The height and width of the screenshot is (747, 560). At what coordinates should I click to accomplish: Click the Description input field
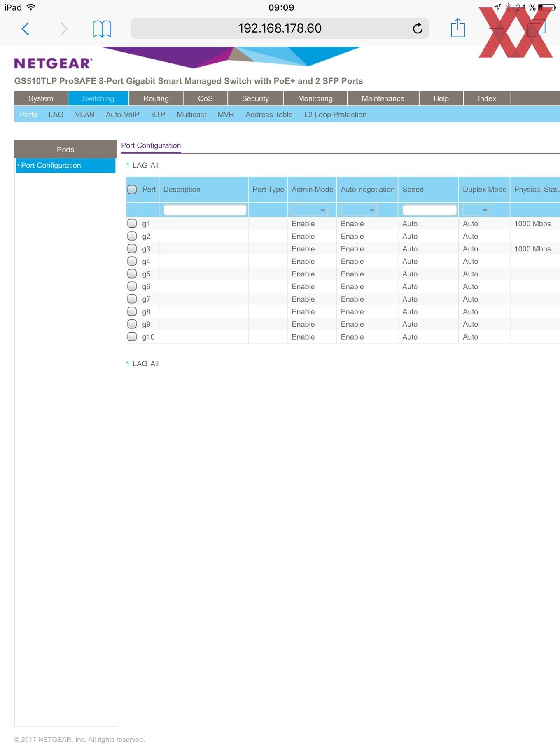tap(205, 210)
